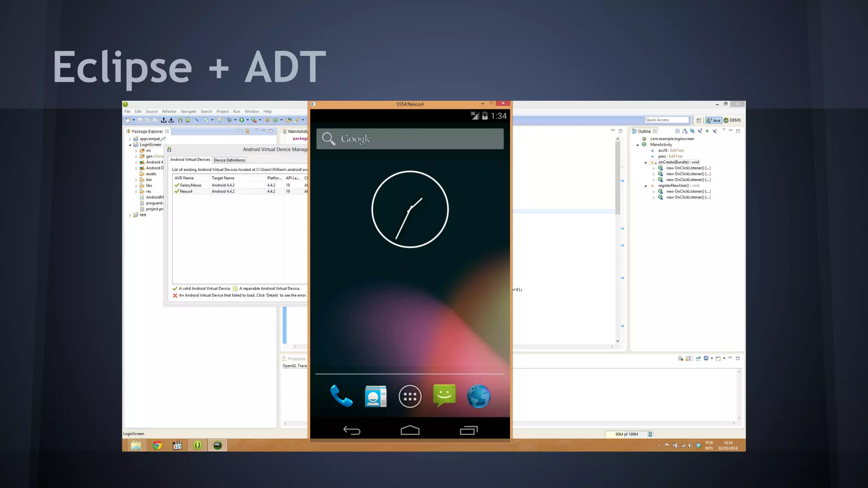Tap the Android recent apps button
Screen dimensions: 868x488
(469, 430)
